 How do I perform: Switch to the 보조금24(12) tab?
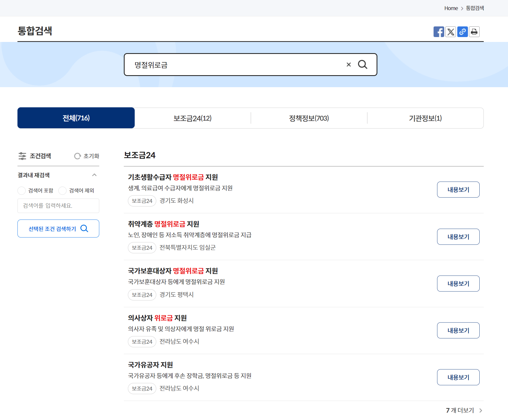193,118
